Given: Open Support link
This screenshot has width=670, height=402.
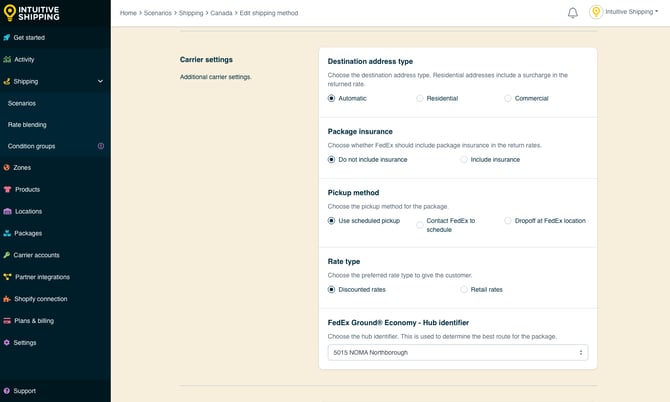Looking at the screenshot, I should pos(24,390).
